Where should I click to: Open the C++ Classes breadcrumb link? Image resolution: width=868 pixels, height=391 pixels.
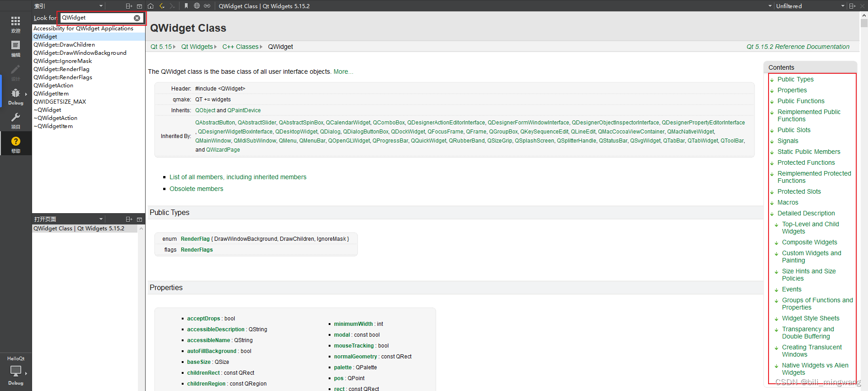point(241,47)
